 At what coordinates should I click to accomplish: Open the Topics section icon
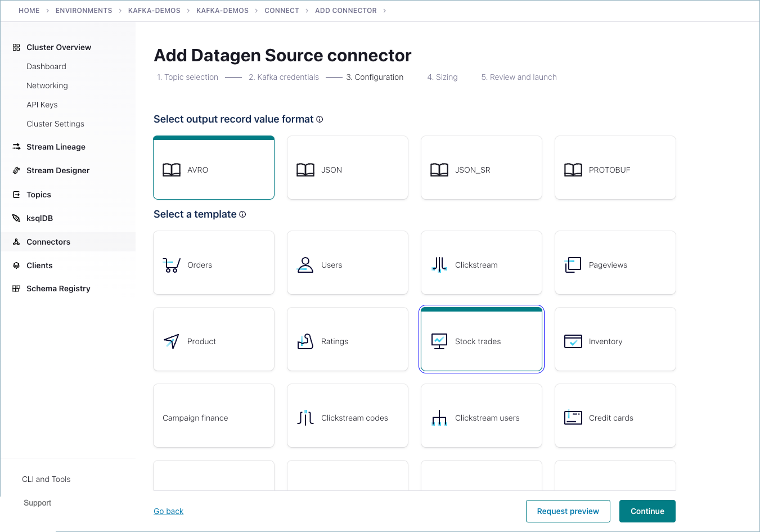point(16,194)
